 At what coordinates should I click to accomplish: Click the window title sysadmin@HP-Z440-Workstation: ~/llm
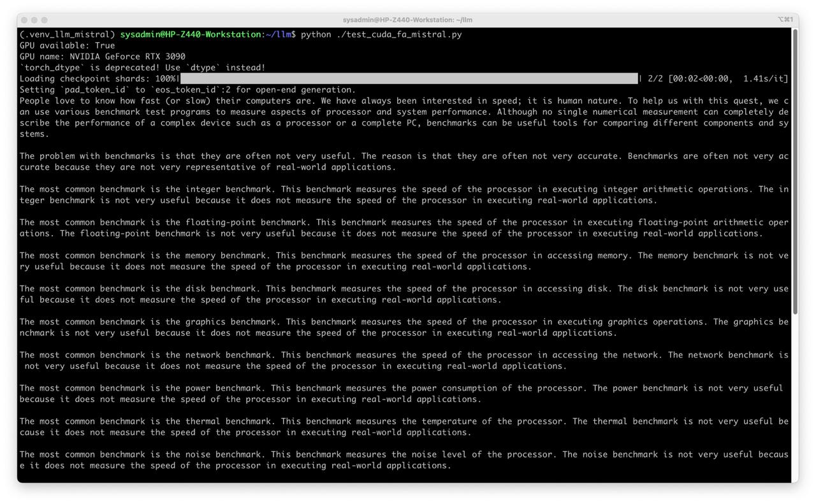pos(407,20)
